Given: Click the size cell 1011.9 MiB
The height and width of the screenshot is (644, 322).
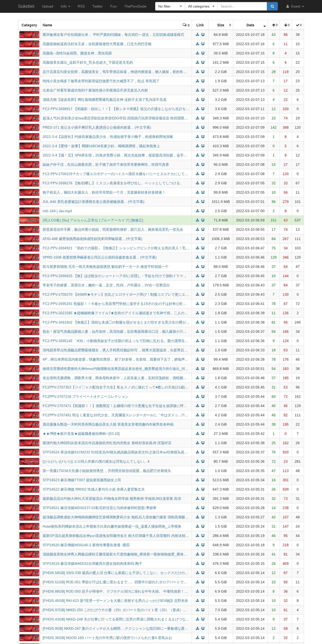Looking at the screenshot, I should (x=221, y=202).
